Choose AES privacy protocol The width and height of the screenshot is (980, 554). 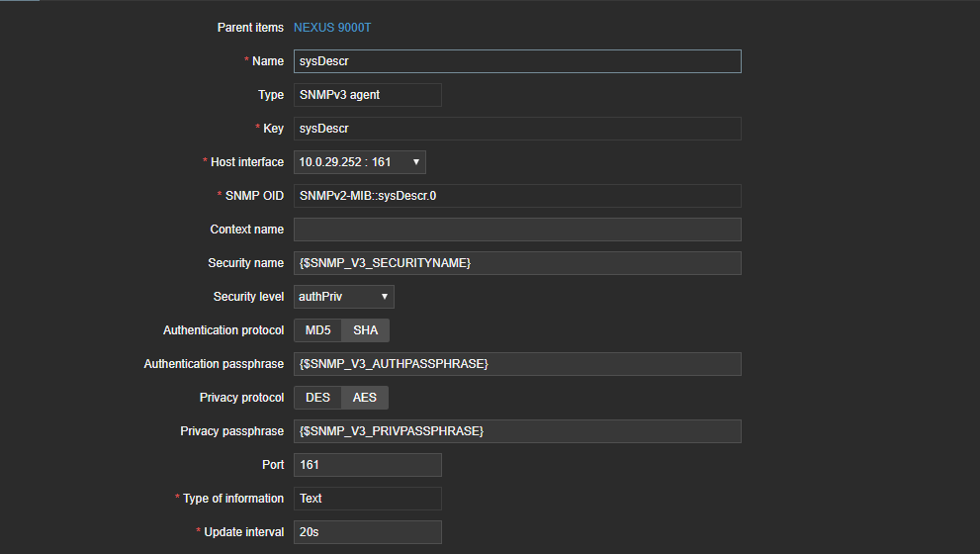365,398
